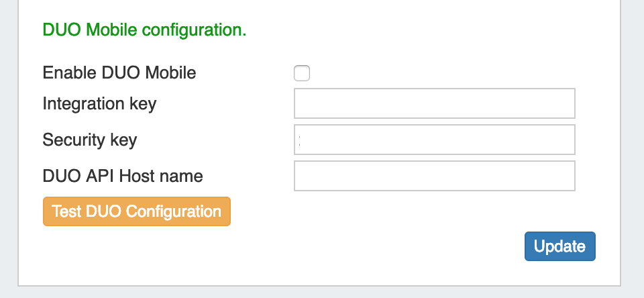Select the "Security key" label
Screen dimensions: 644x298
[90, 140]
